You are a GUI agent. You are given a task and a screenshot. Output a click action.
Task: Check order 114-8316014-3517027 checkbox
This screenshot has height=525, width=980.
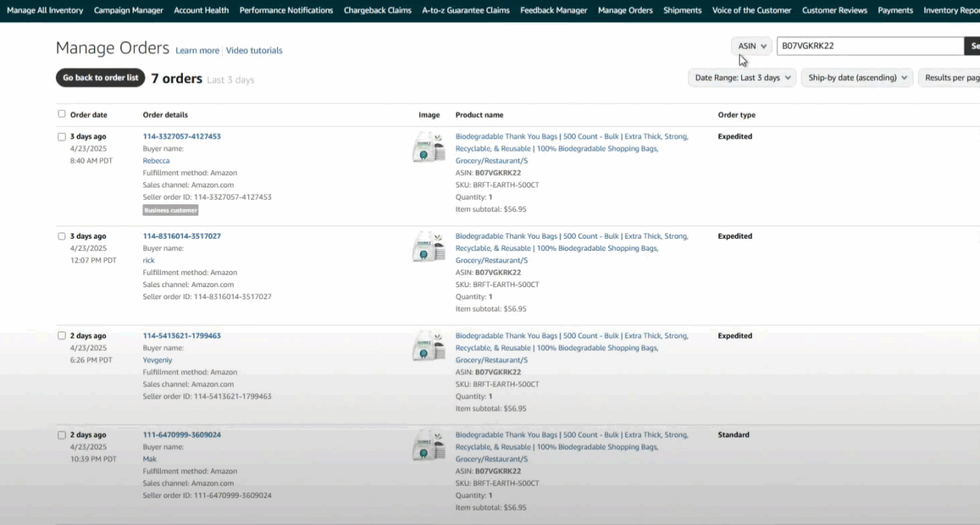pyautogui.click(x=62, y=236)
